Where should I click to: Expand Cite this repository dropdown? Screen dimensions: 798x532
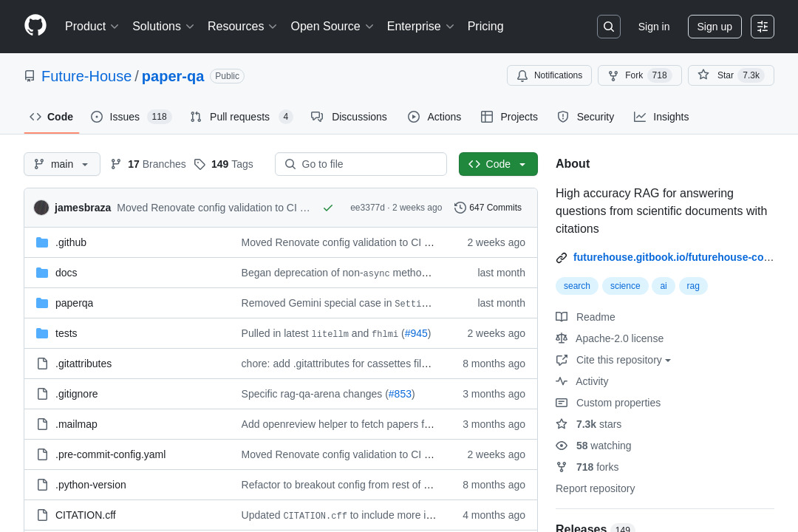624,360
